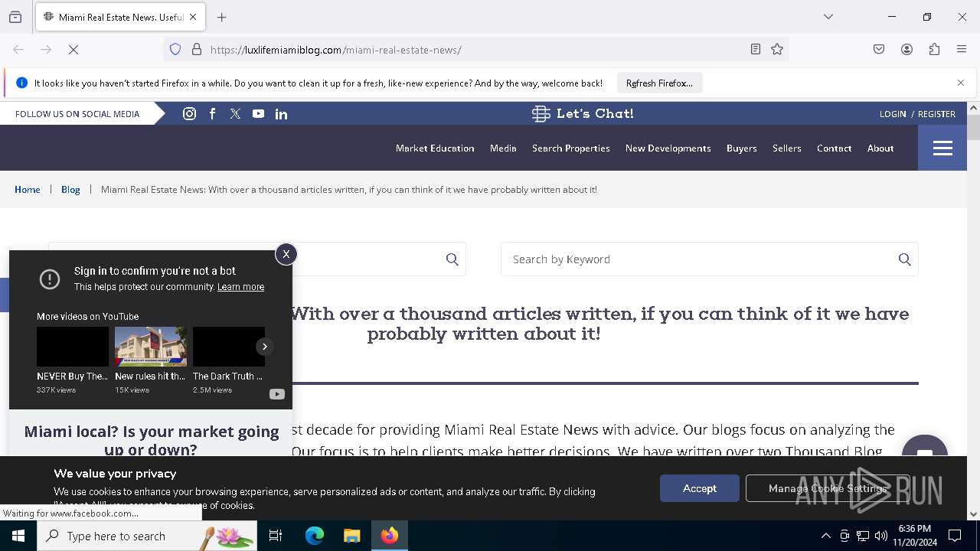Go to Blog breadcrumb
This screenshot has width=980, height=551.
[x=70, y=190]
